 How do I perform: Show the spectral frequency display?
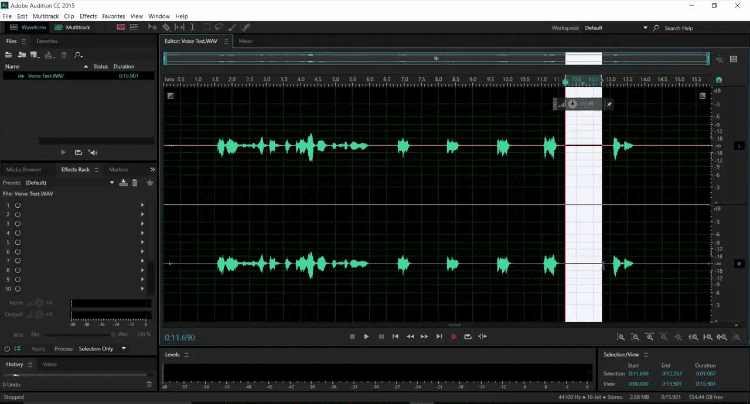121,27
